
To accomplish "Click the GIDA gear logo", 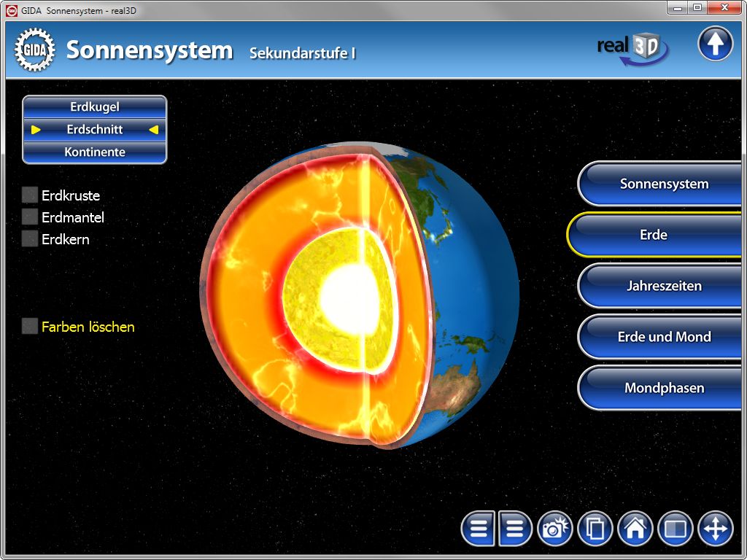I will tap(34, 50).
